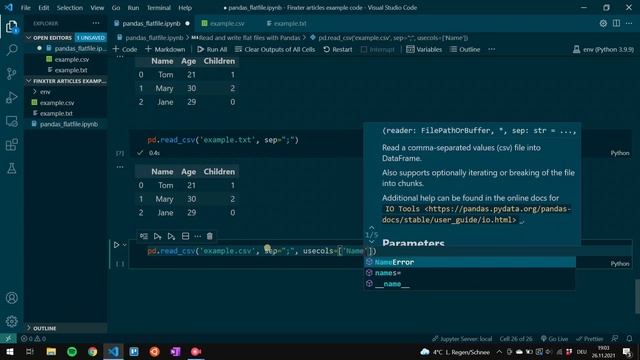This screenshot has width=640, height=360.
Task: Open the Source Control view
Action: pyautogui.click(x=11, y=73)
